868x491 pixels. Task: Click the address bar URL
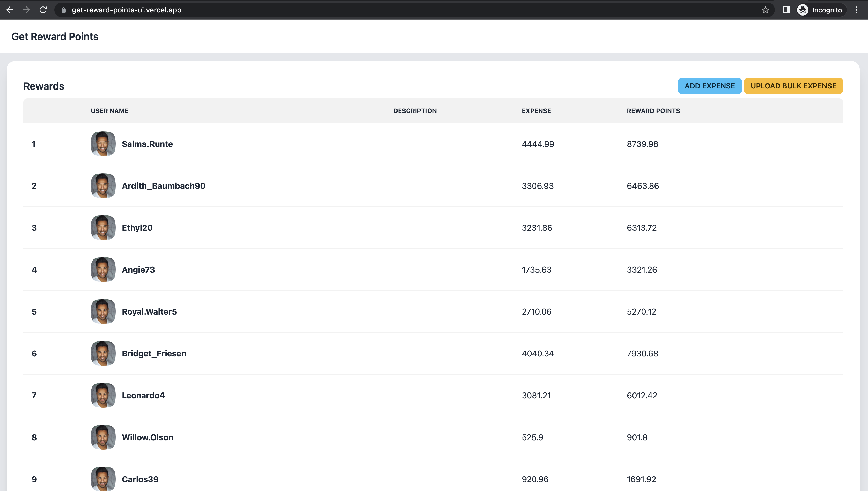point(127,10)
